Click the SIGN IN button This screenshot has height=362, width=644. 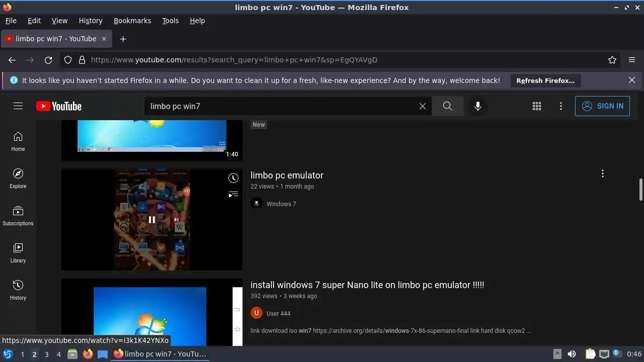602,106
